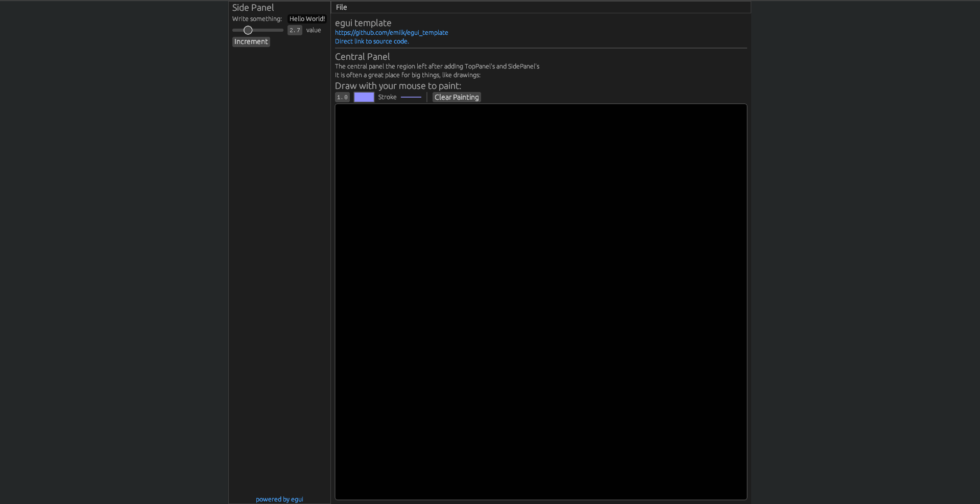Open the egui_template GitHub link

click(391, 32)
